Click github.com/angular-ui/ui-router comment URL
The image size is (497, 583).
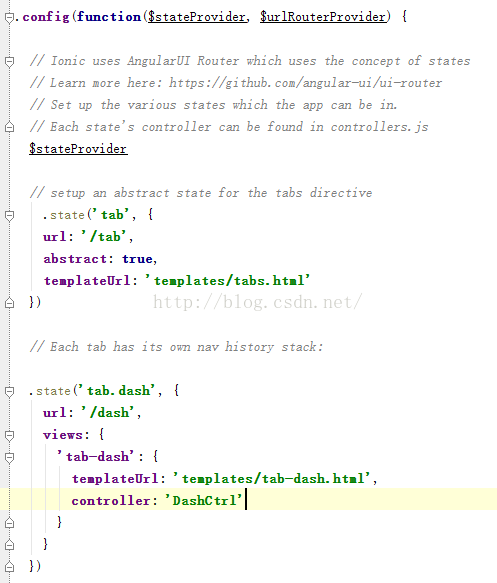click(x=306, y=83)
